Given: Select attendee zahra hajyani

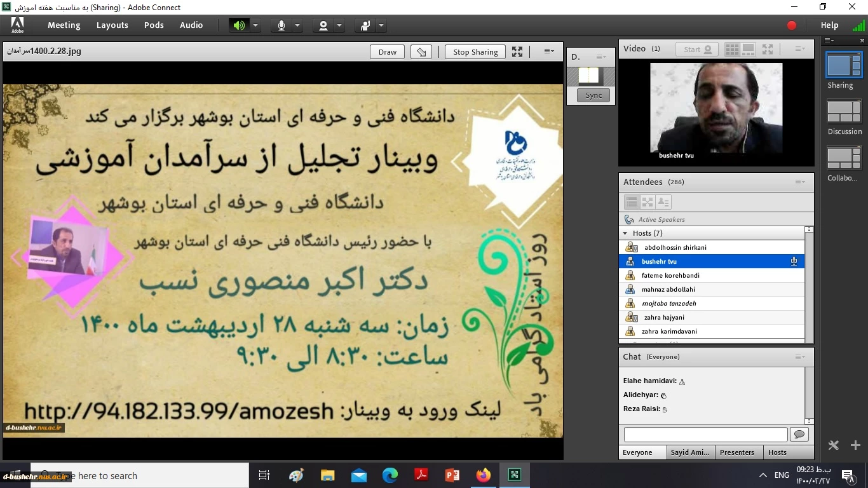Looking at the screenshot, I should 712,317.
